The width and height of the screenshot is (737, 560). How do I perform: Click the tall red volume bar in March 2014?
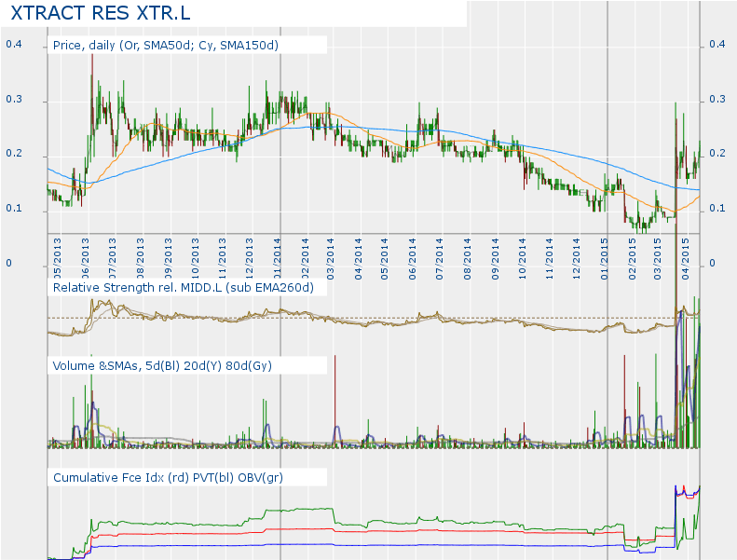pos(335,400)
